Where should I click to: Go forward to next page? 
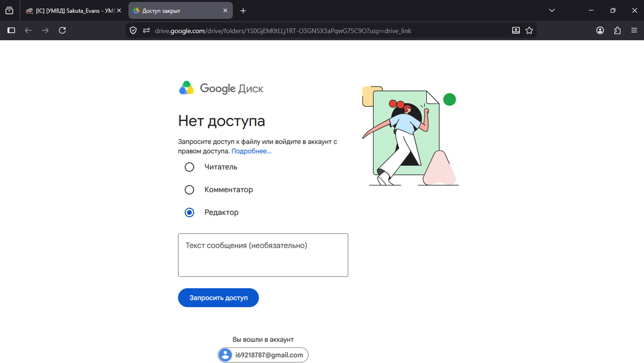point(45,30)
